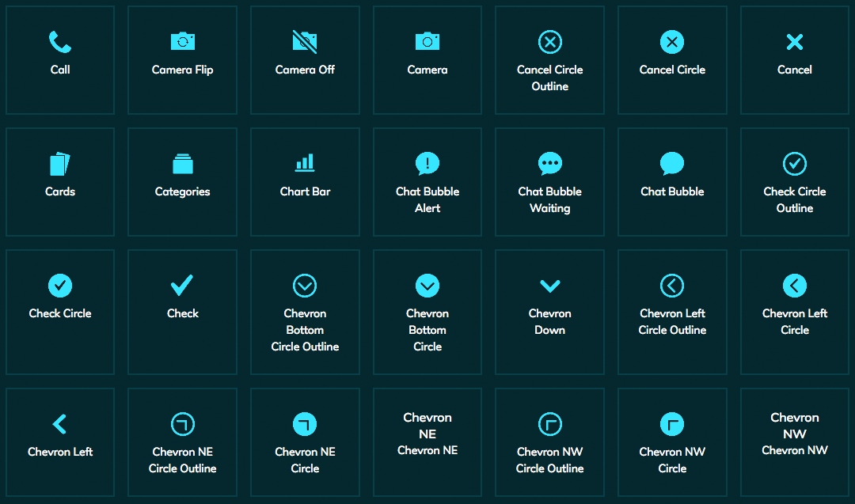Click the filled Chevron NW Circle icon

(672, 424)
